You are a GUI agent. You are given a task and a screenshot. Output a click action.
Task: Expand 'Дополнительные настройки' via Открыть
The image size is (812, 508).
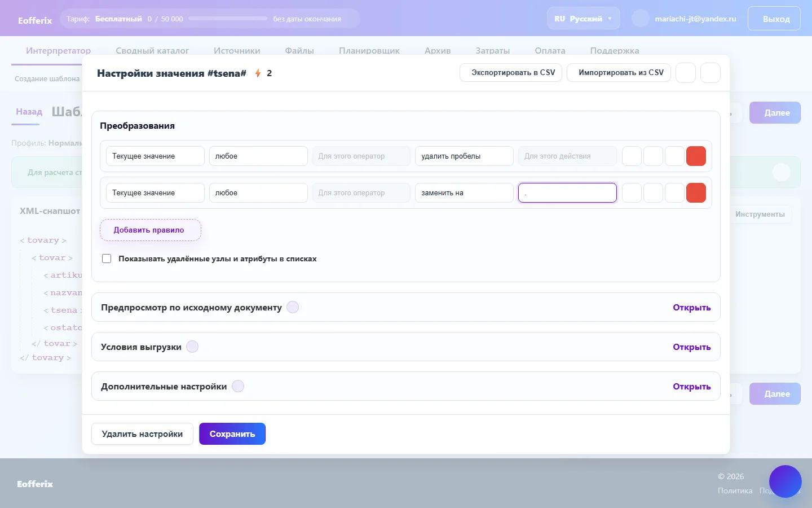pos(691,387)
